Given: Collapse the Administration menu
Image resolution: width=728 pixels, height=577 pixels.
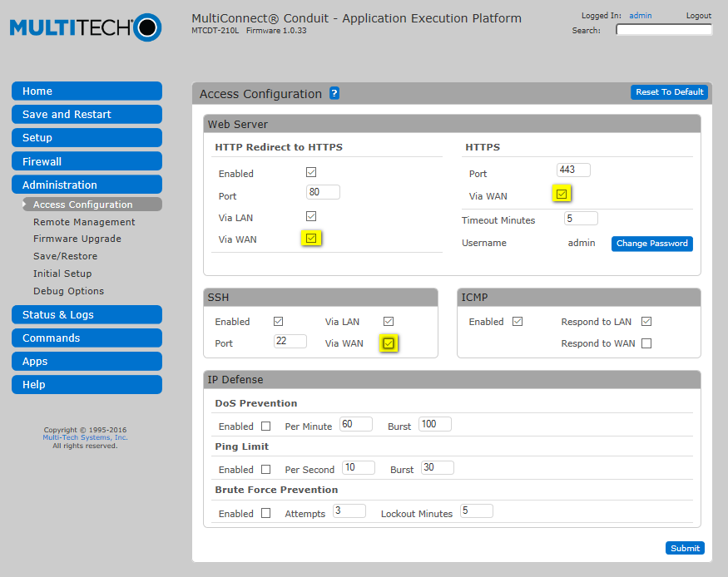Looking at the screenshot, I should click(x=87, y=185).
